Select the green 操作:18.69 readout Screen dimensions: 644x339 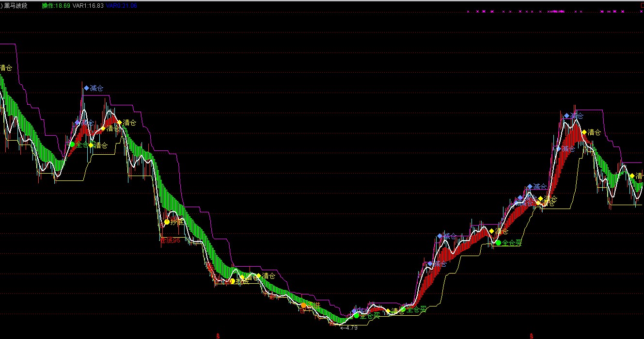point(56,5)
